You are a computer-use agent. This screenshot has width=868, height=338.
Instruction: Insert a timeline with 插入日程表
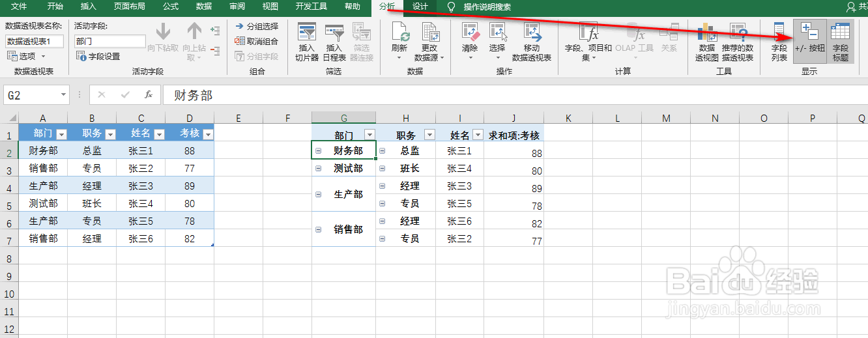[334, 41]
